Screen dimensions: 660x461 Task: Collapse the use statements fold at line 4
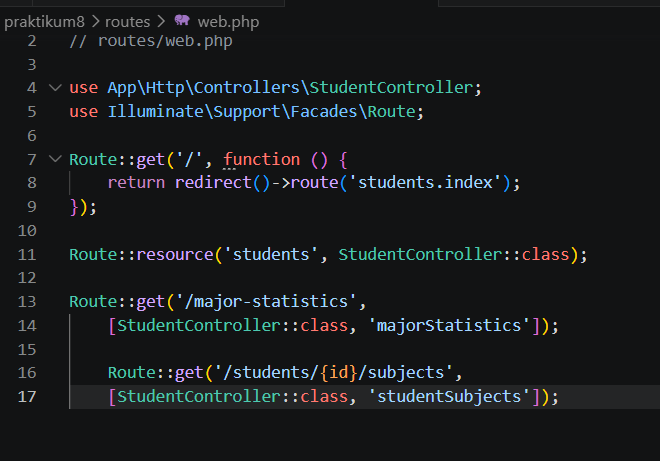click(x=56, y=88)
